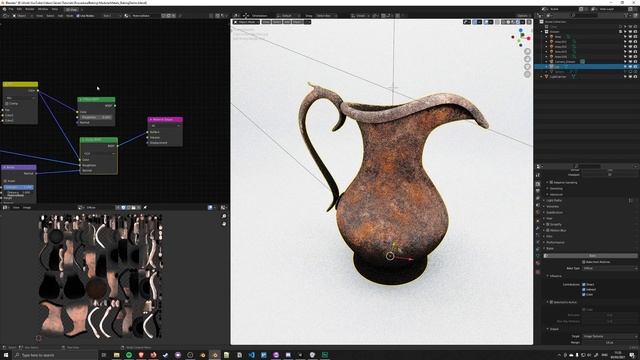The height and width of the screenshot is (360, 640).
Task: Open distribution dropdown in Principled BSDF node
Action: [99, 153]
